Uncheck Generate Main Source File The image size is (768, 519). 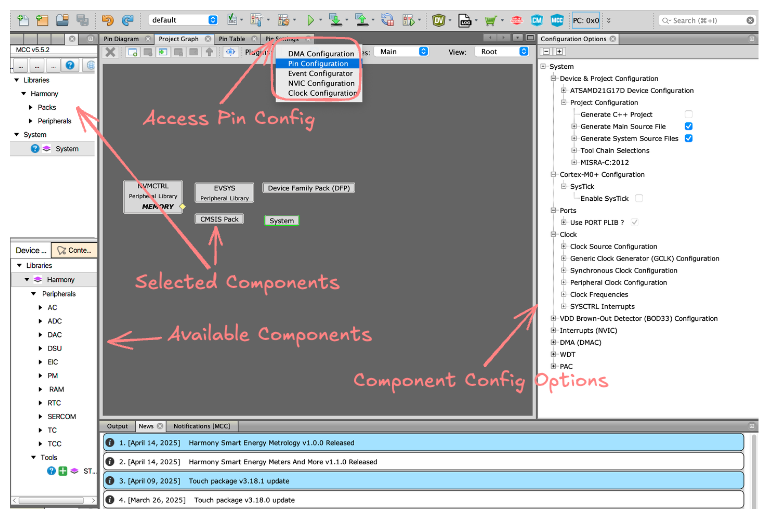(x=688, y=126)
